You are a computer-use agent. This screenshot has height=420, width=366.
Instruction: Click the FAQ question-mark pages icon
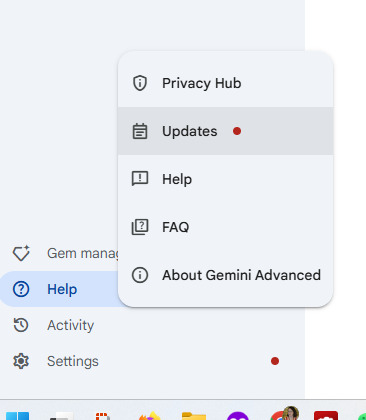(x=140, y=227)
